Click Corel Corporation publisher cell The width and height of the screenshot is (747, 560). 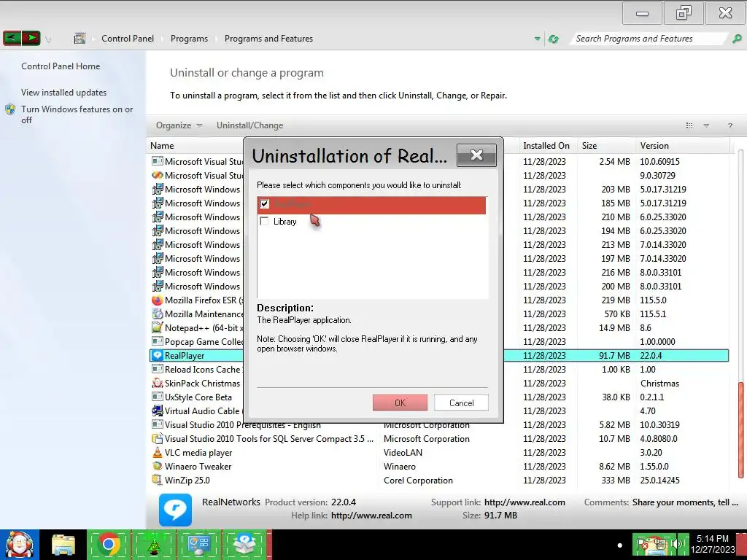(418, 481)
